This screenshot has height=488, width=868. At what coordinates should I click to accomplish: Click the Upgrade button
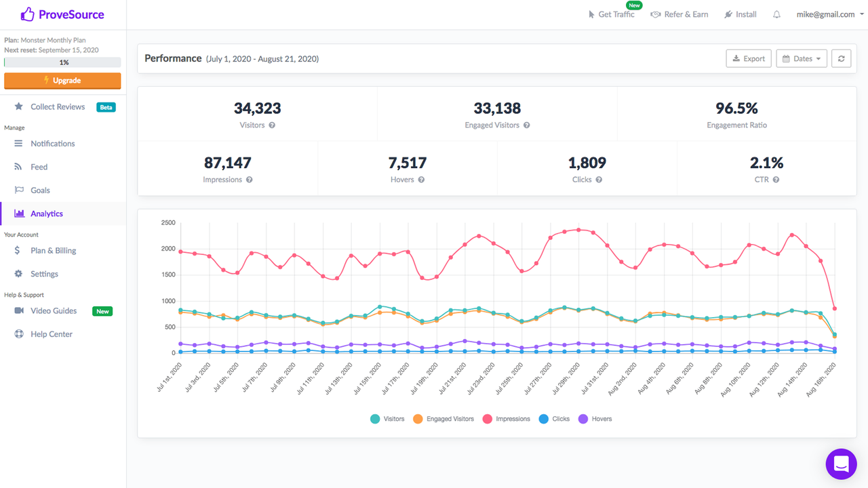point(62,81)
